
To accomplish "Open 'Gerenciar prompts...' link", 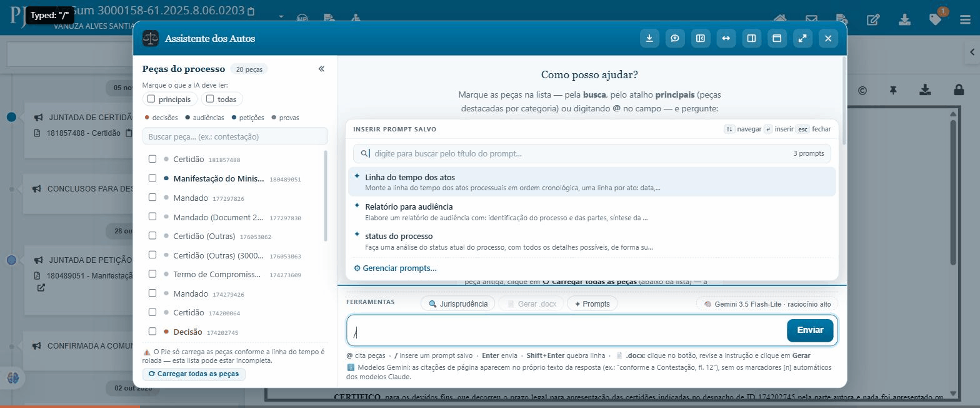I will (x=395, y=268).
